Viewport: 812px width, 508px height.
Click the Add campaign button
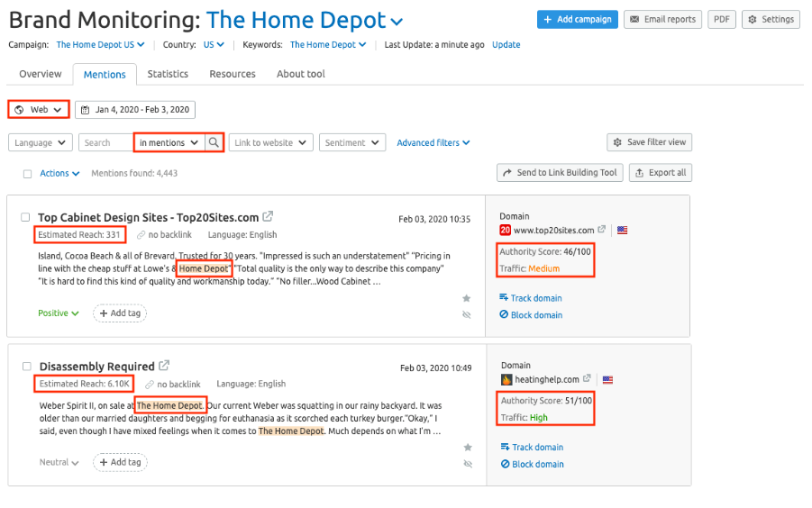pos(577,19)
